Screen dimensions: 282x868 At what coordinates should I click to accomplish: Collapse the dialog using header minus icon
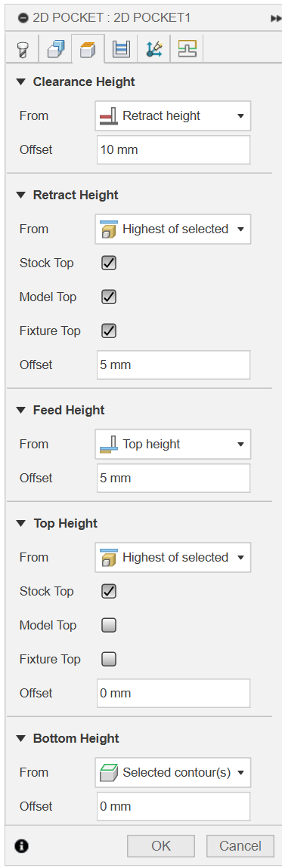pos(23,17)
